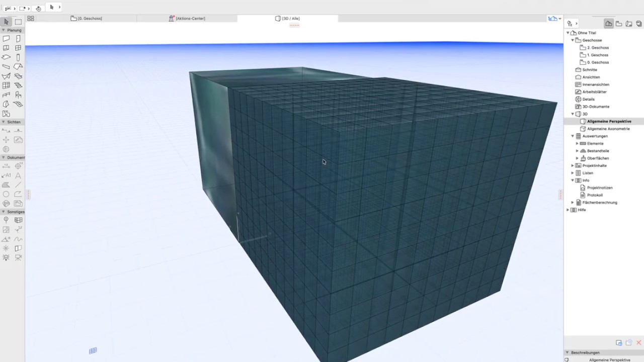Collapse the 3D folder in navigator

[572, 114]
